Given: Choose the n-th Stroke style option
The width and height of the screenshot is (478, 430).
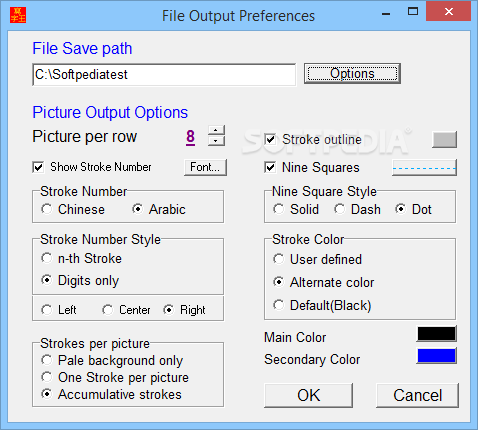Looking at the screenshot, I should [47, 258].
